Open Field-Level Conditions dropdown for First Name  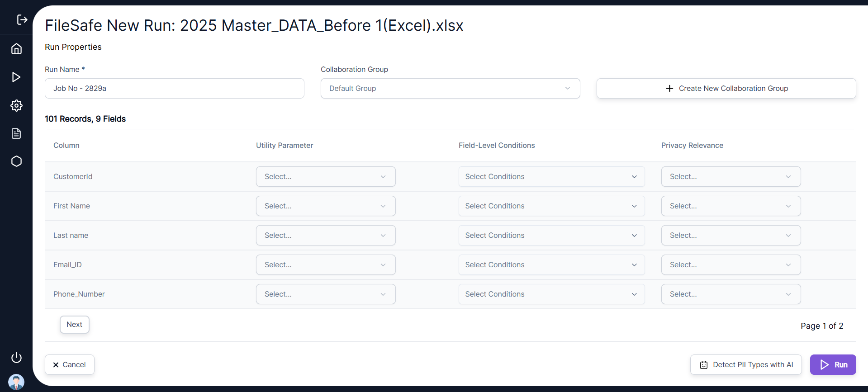tap(551, 206)
